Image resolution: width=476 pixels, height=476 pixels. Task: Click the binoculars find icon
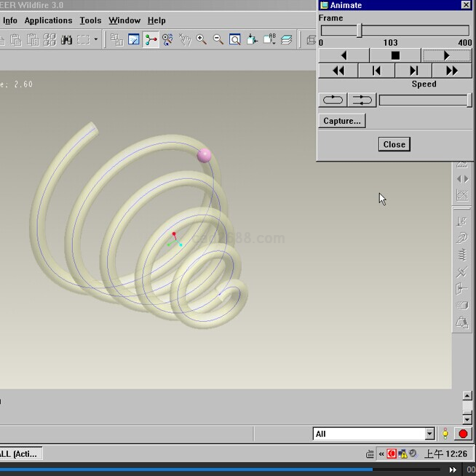66,40
